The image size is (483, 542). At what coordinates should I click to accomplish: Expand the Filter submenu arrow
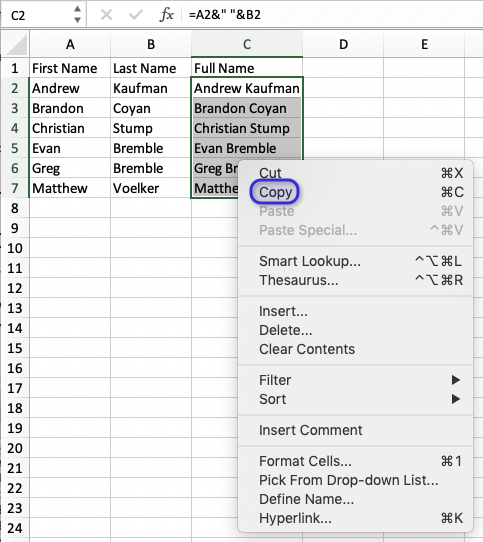click(x=456, y=380)
